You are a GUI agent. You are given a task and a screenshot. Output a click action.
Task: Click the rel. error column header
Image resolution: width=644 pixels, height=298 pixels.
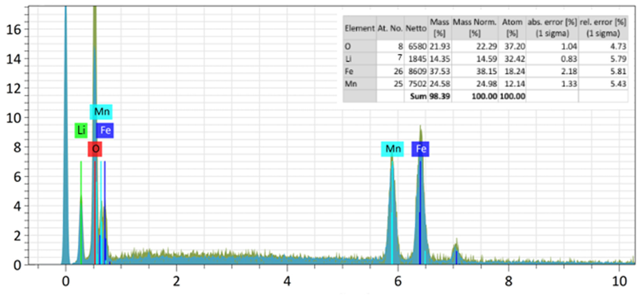pyautogui.click(x=603, y=27)
